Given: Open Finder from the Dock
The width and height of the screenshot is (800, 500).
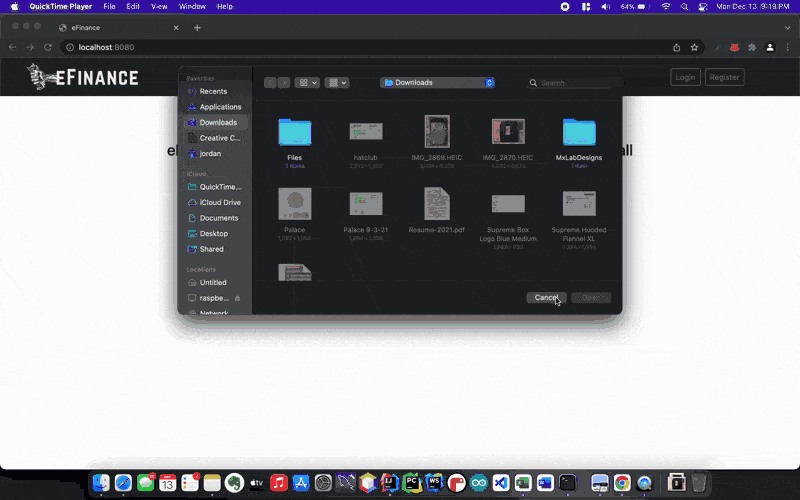Looking at the screenshot, I should (101, 483).
